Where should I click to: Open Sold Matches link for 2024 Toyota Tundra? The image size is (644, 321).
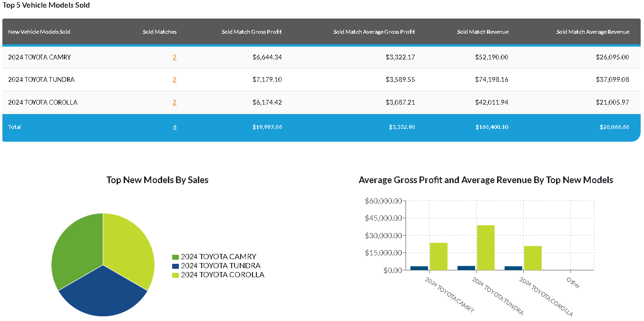[175, 79]
